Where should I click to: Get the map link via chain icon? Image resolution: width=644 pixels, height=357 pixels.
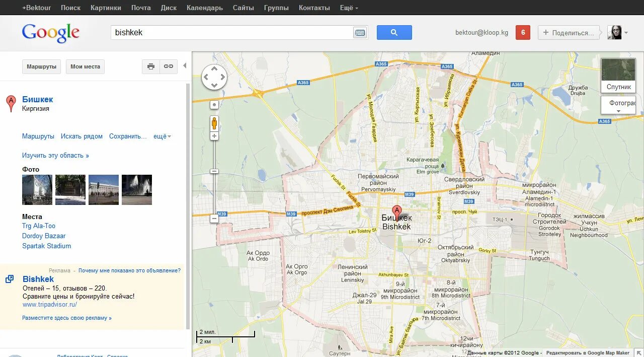tap(169, 66)
